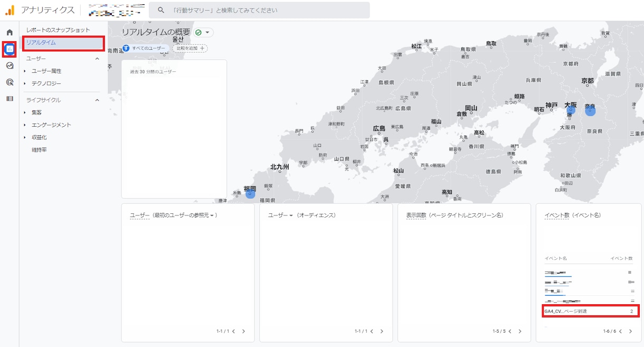Next page arrow in 表示回数 card
This screenshot has width=644, height=347.
tap(519, 331)
